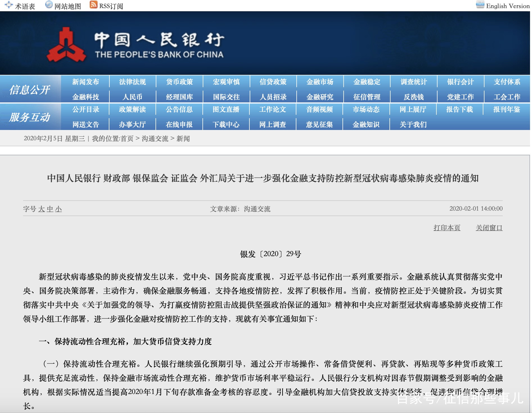532x413 pixels.
Task: Open 报告下载 menu item
Action: [460, 109]
